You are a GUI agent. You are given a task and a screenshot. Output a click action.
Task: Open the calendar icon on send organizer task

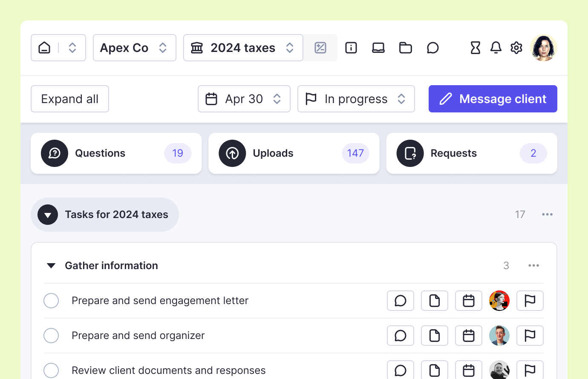coord(468,336)
